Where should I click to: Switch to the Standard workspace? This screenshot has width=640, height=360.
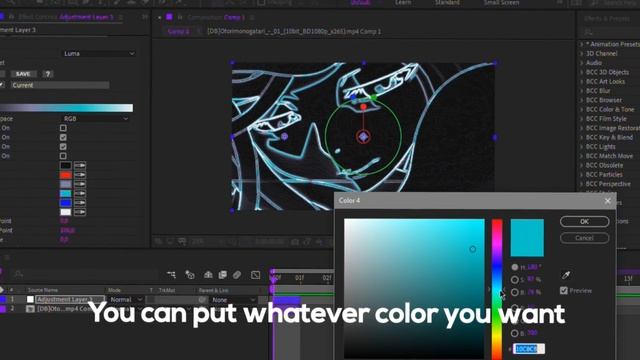[x=447, y=2]
